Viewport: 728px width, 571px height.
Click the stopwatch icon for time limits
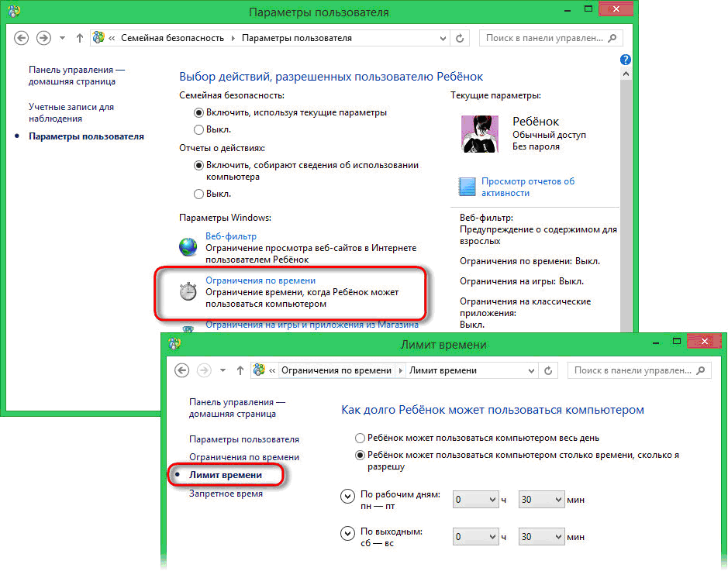tap(188, 291)
